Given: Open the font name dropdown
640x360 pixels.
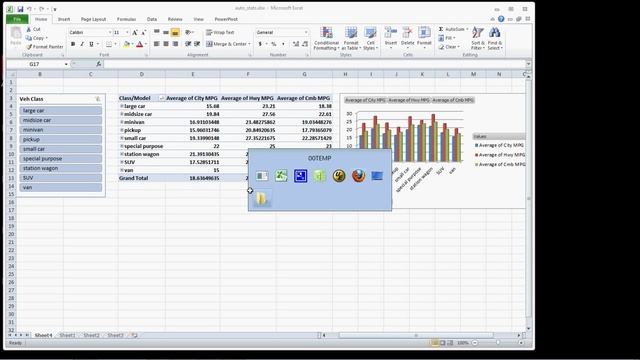Looking at the screenshot, I should tap(110, 32).
